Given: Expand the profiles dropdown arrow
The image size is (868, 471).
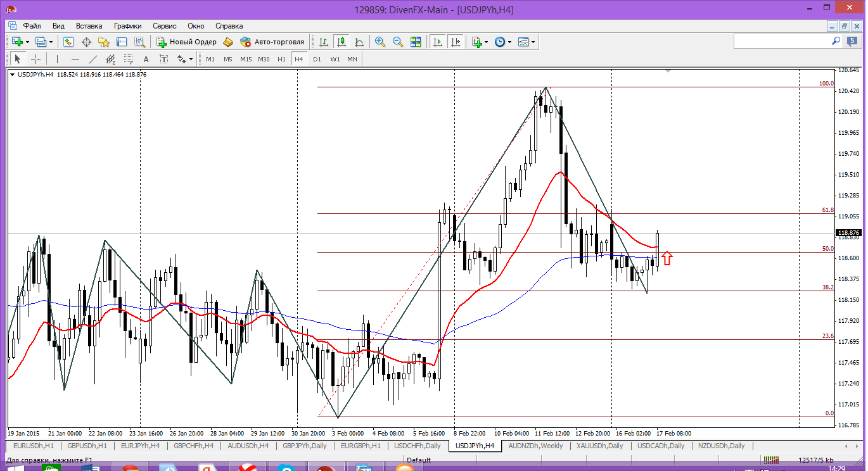Looking at the screenshot, I should click(52, 42).
